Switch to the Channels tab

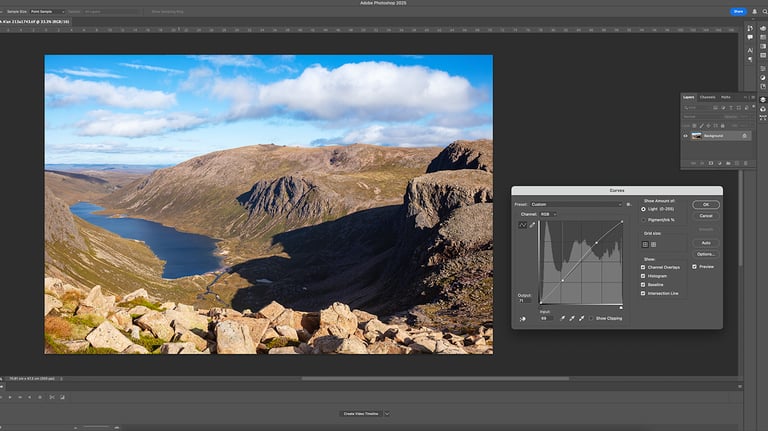click(707, 97)
